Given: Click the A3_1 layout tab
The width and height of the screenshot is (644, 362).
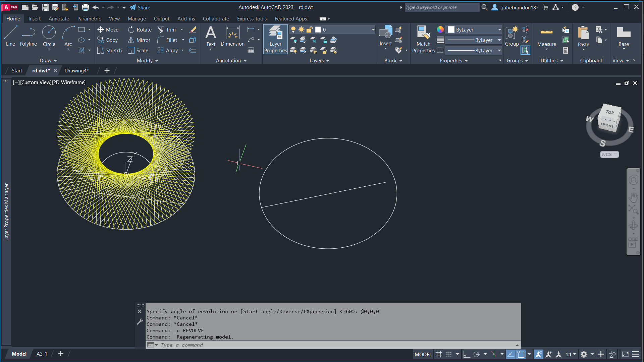Looking at the screenshot, I should click(42, 354).
